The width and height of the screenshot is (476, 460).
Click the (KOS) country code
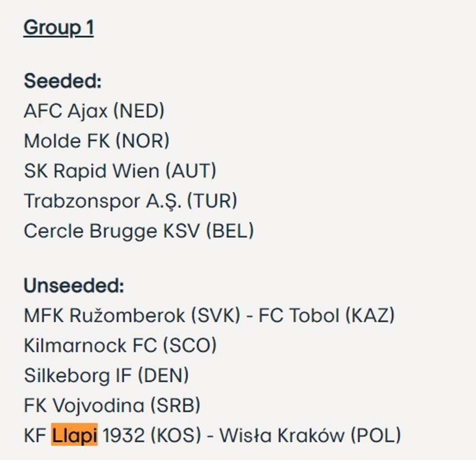tap(175, 435)
